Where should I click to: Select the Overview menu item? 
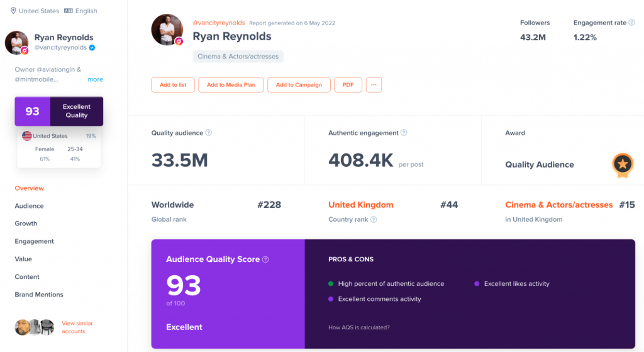coord(29,188)
